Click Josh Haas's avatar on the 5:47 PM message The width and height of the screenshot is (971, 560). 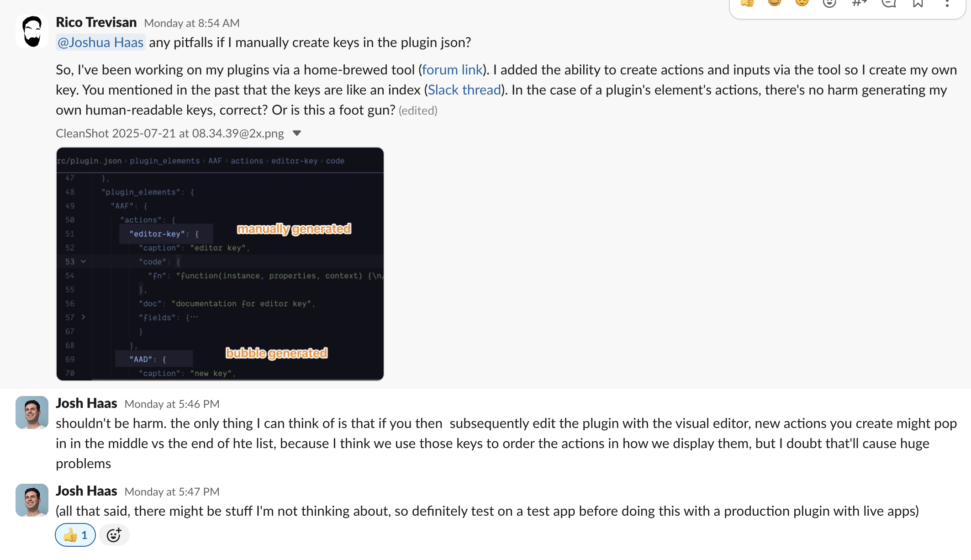(32, 500)
